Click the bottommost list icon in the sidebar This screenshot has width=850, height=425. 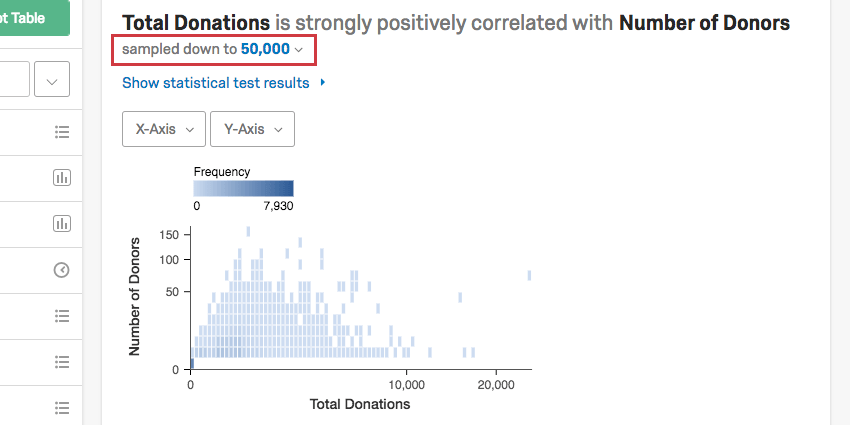62,406
